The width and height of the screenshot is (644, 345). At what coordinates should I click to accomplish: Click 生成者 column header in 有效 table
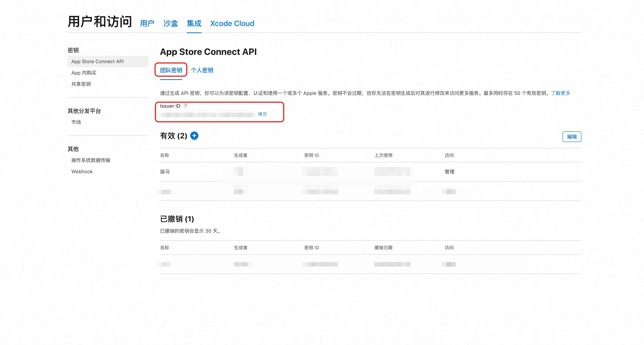click(241, 155)
